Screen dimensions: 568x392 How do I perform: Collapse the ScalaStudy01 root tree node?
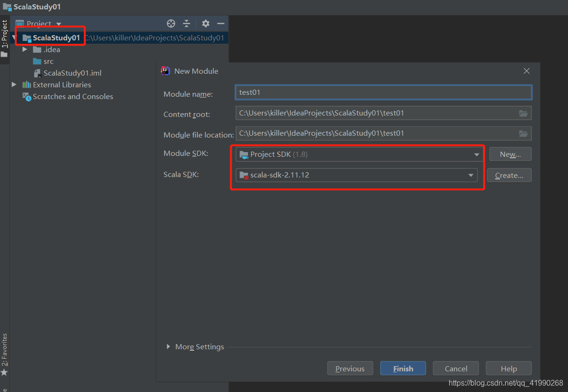(x=15, y=38)
